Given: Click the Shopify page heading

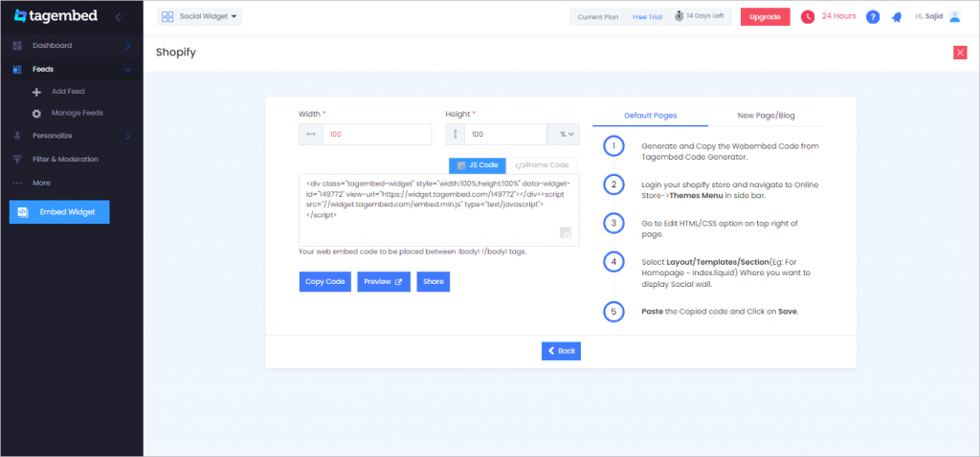Looking at the screenshot, I should (176, 53).
